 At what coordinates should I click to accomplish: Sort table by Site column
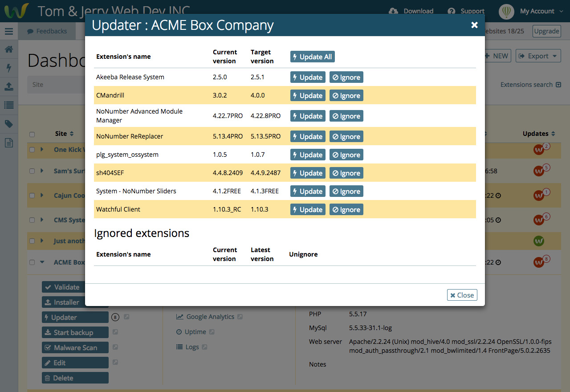65,134
